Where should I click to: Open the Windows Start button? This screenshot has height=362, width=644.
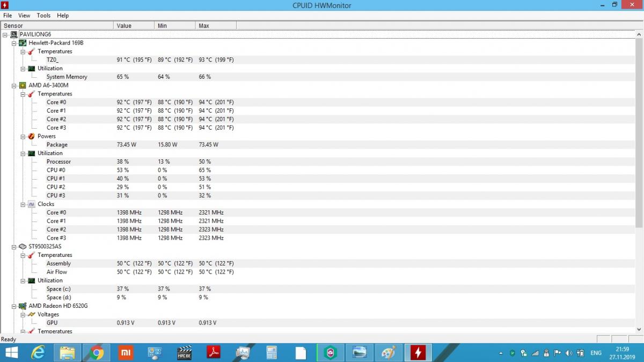point(11,352)
